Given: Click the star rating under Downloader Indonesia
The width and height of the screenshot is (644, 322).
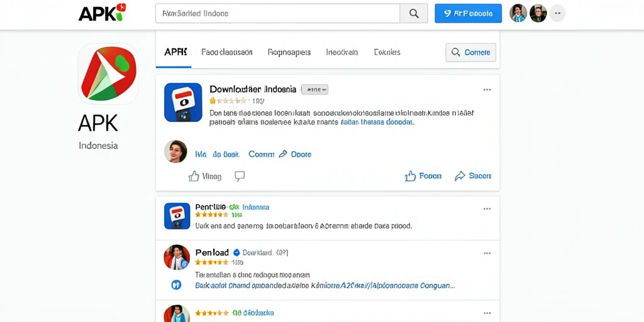Looking at the screenshot, I should (x=228, y=101).
